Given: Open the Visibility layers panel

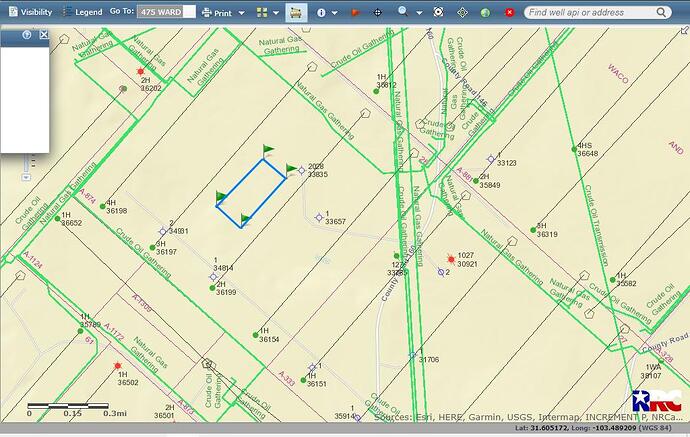Looking at the screenshot, I should 30,12.
